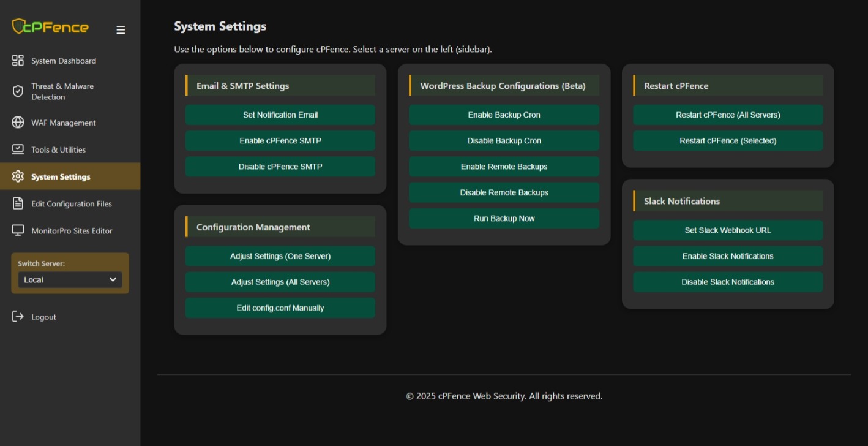Screen dimensions: 868x446
Task: Click Restart cPFence (Selected) button
Action: (728, 140)
